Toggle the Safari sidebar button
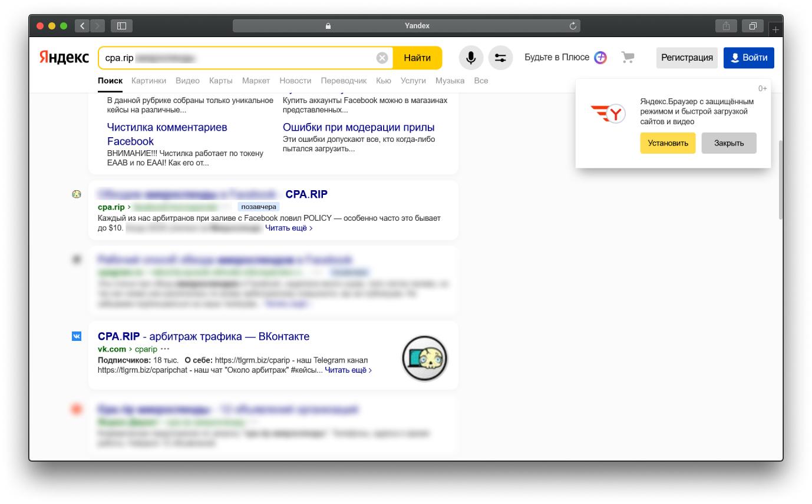 (121, 26)
